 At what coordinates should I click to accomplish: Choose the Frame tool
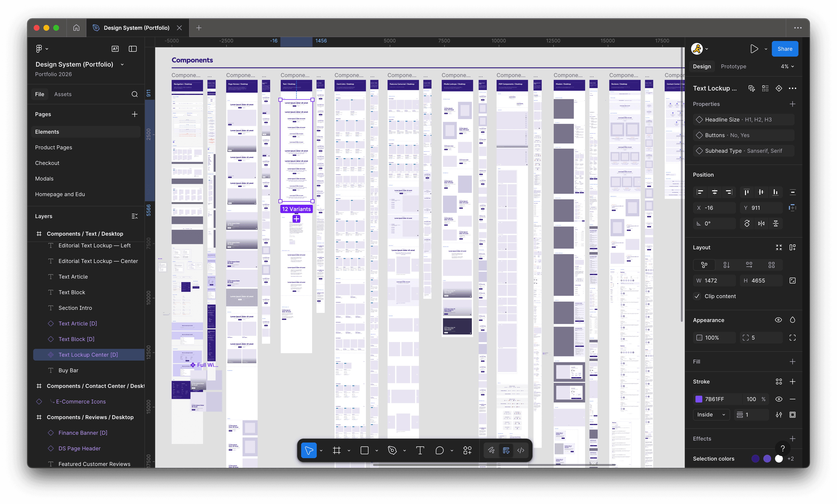click(x=337, y=450)
